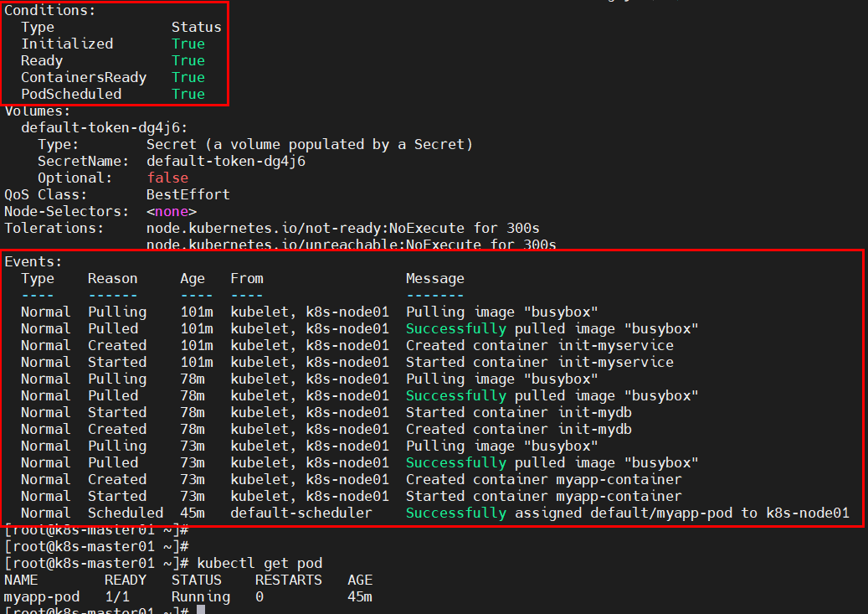Select the 'From' column header
This screenshot has height=614, width=868.
click(x=247, y=279)
